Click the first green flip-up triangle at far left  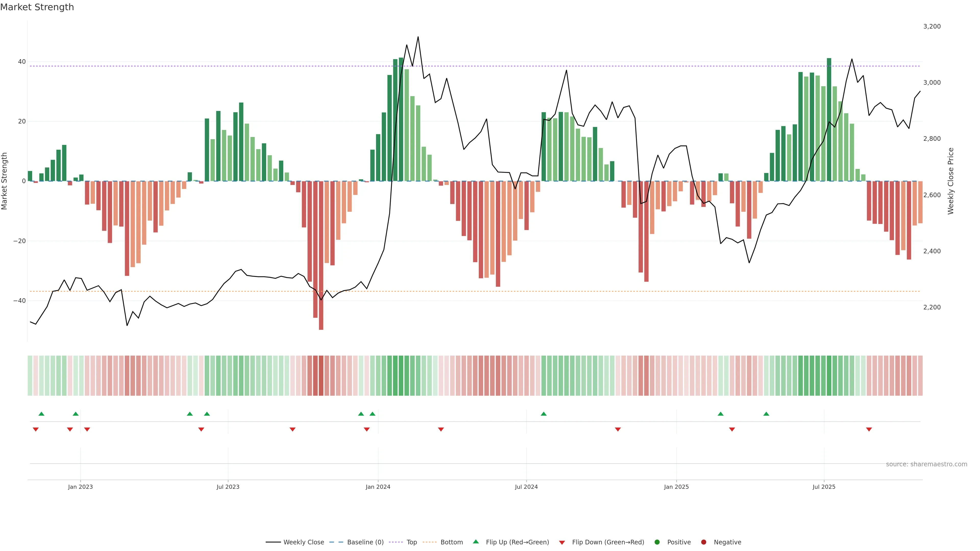41,414
